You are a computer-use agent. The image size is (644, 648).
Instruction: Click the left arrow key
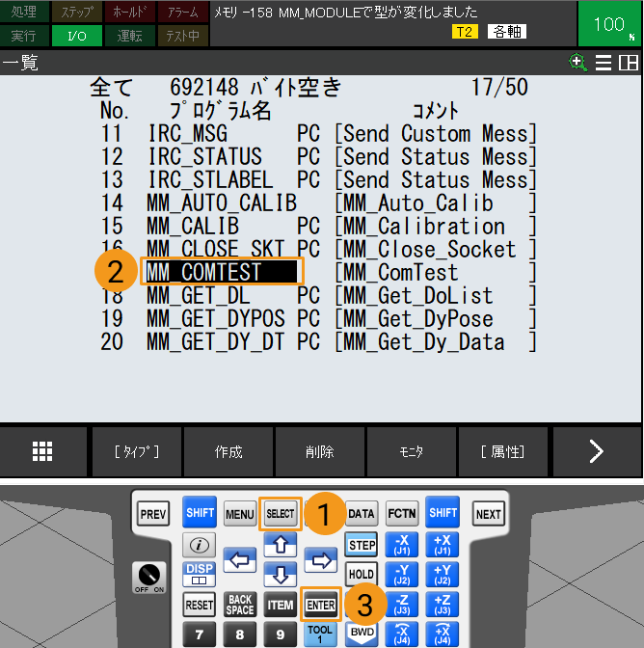(x=240, y=560)
